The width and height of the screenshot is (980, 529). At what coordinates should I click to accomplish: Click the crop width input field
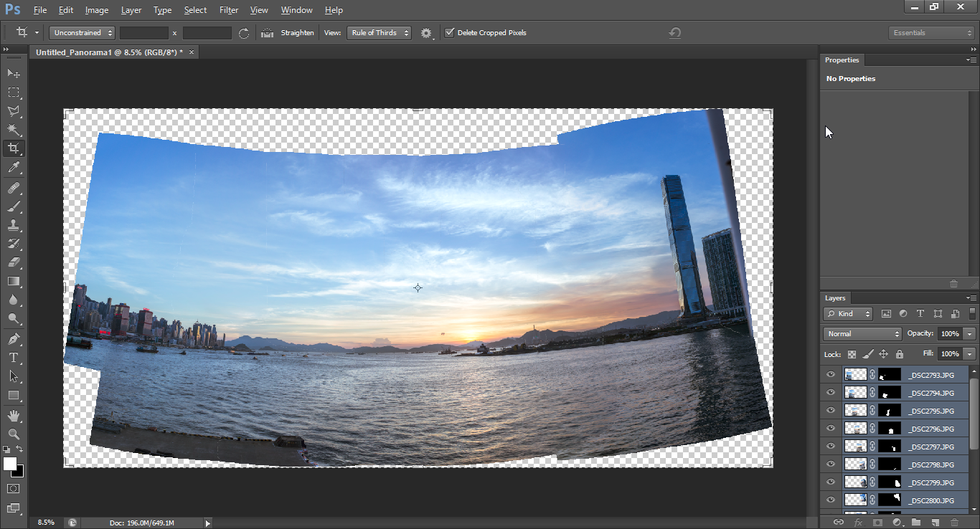pyautogui.click(x=143, y=33)
